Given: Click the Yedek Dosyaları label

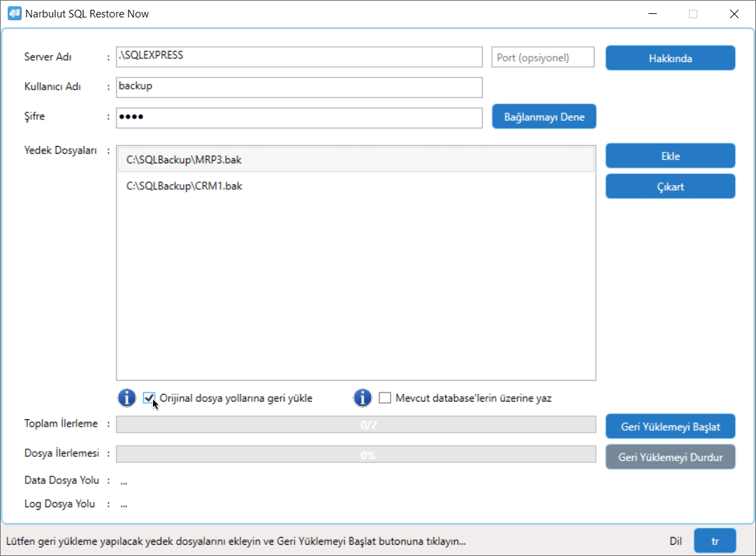Looking at the screenshot, I should tap(60, 150).
